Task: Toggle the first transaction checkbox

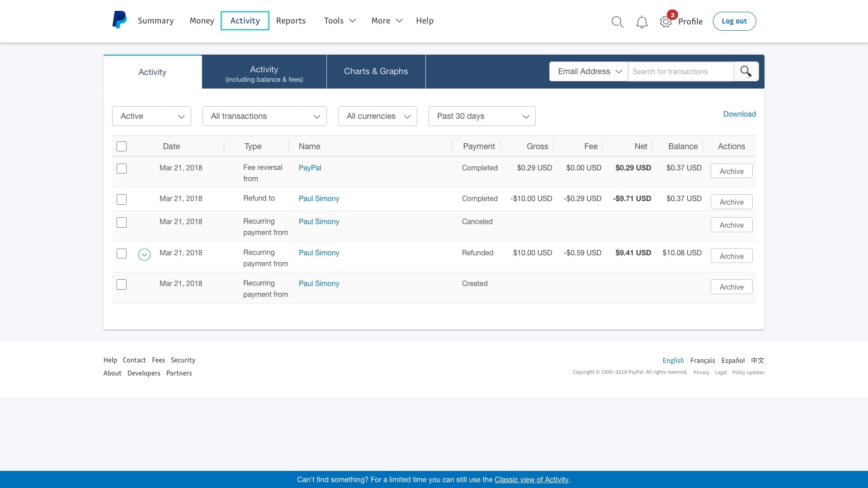Action: 122,168
